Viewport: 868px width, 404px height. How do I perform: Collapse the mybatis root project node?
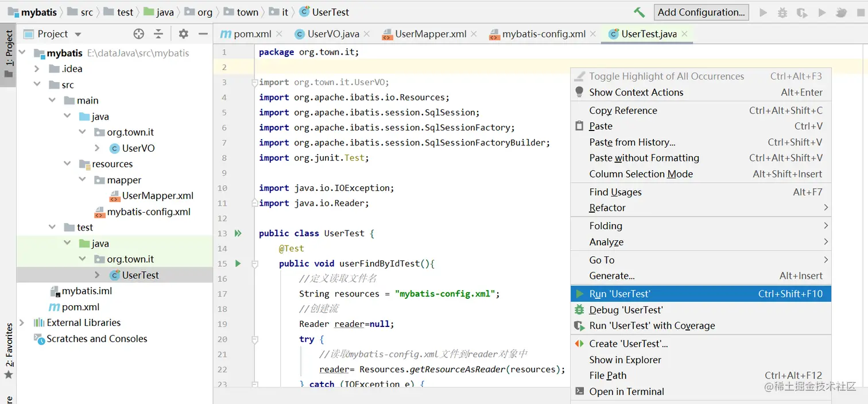tap(22, 53)
